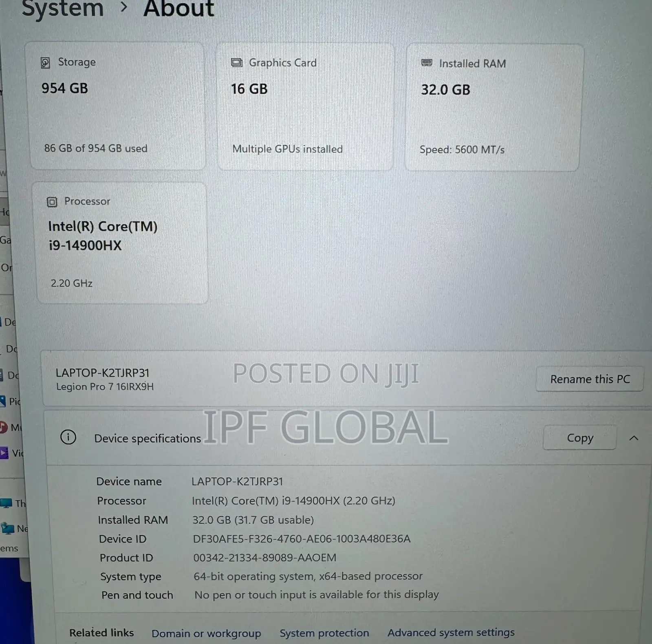Click the Device name value LAPTOP-K2TJRP31
This screenshot has width=652, height=644.
click(237, 481)
